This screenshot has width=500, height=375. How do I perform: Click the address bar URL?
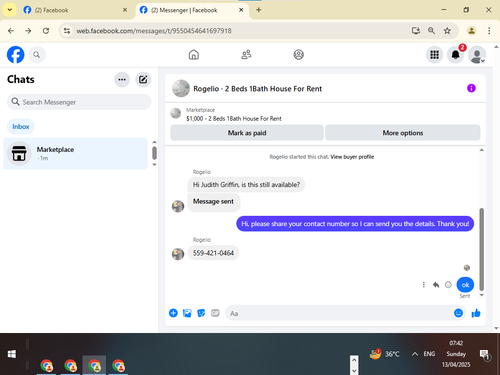click(x=154, y=31)
